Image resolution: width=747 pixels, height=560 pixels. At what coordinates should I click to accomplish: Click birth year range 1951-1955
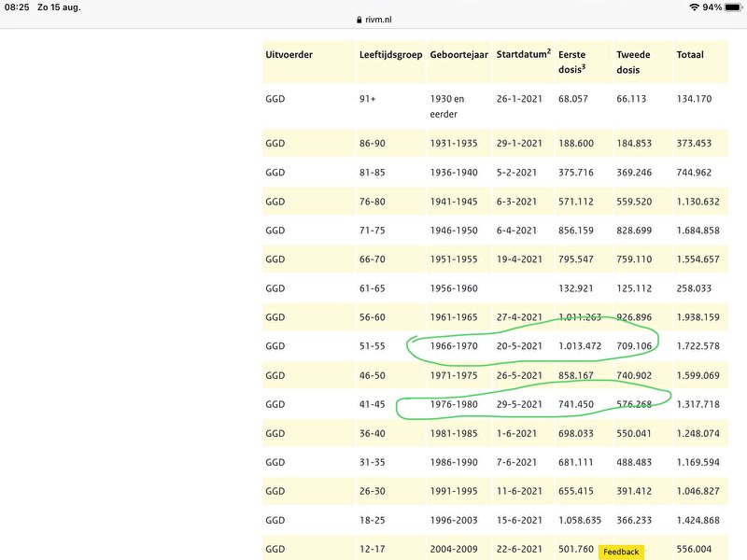pos(454,259)
